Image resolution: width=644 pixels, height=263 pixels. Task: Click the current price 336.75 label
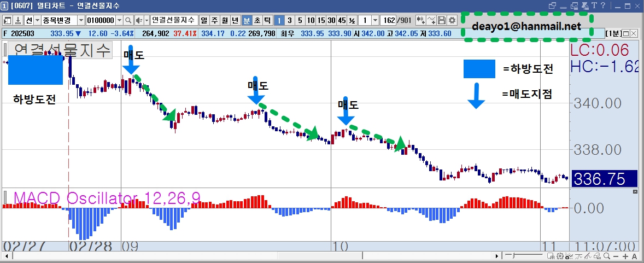(604, 179)
